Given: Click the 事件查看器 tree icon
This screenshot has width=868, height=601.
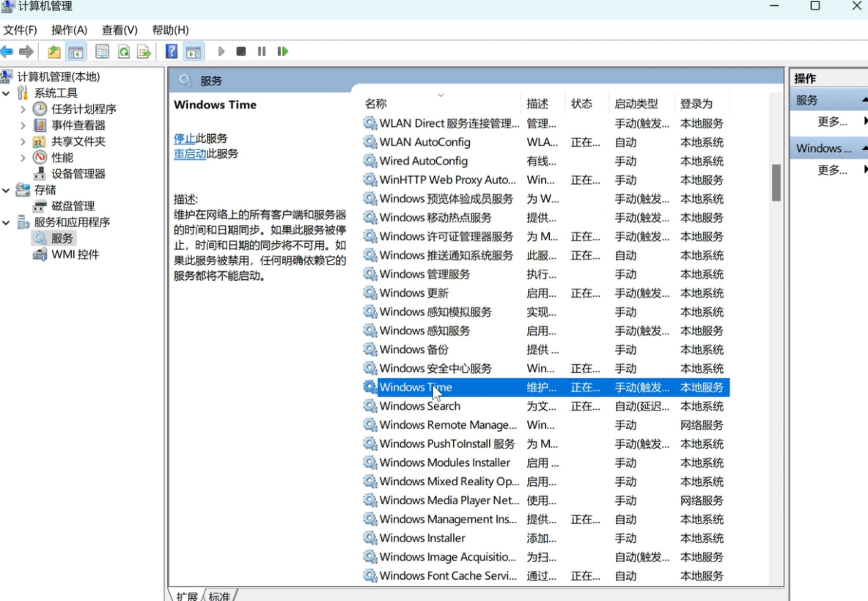Looking at the screenshot, I should (x=40, y=125).
